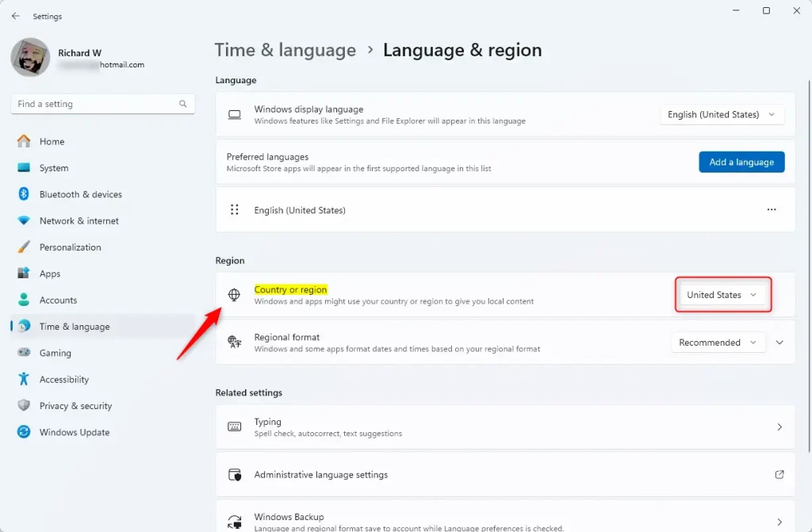Image resolution: width=812 pixels, height=532 pixels.
Task: Click the drag handle beside English (United States)
Action: [x=235, y=210]
